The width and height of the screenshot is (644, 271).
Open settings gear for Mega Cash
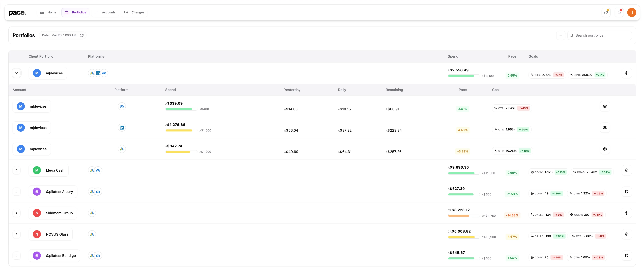click(627, 170)
